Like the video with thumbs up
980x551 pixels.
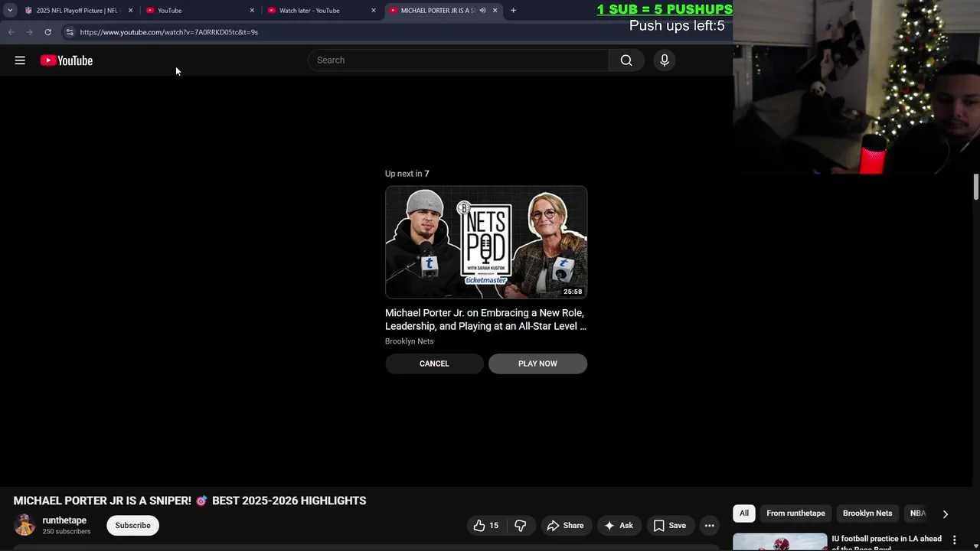coord(486,526)
